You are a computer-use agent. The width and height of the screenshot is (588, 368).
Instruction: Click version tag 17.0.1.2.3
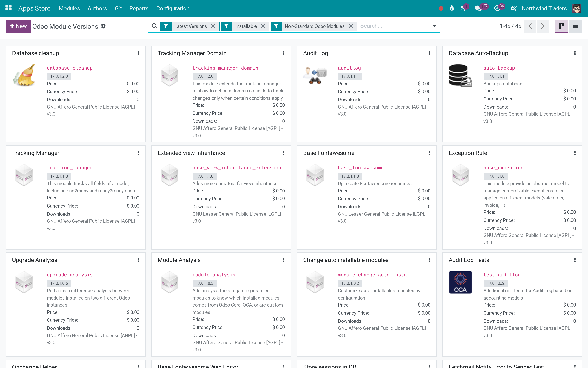[59, 76]
